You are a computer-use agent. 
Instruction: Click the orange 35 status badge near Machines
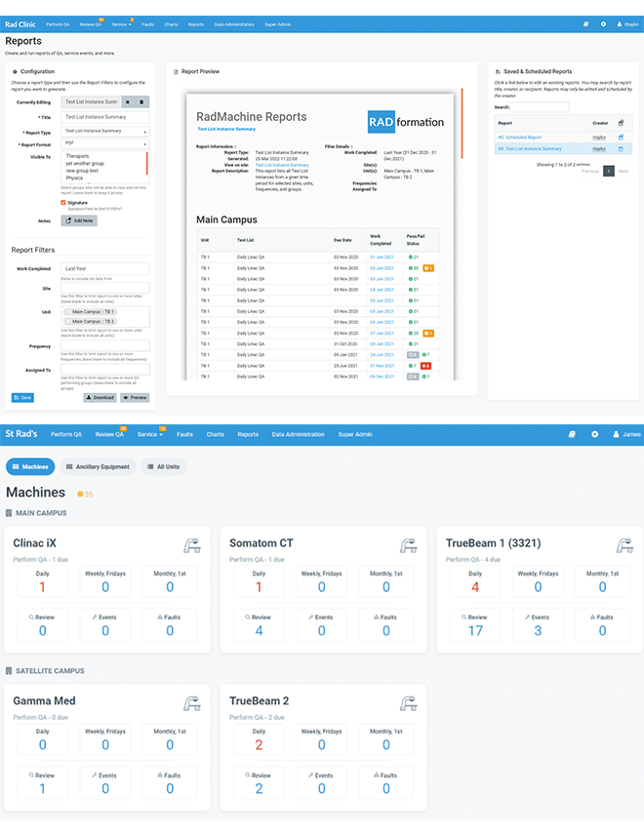(86, 494)
